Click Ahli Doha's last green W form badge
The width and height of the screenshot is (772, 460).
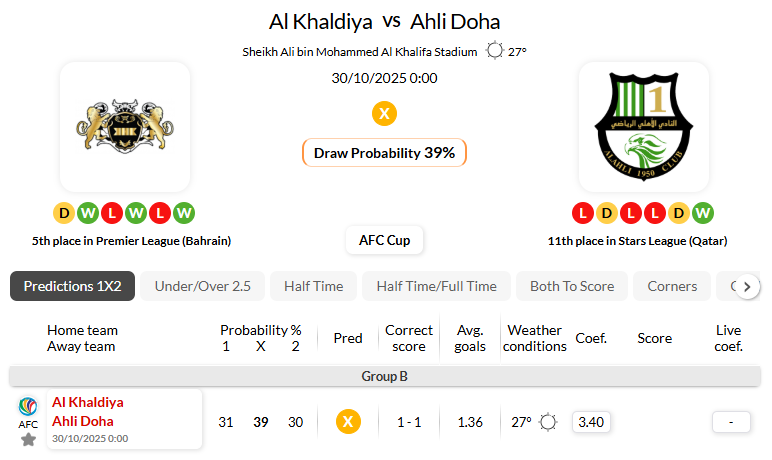click(703, 212)
